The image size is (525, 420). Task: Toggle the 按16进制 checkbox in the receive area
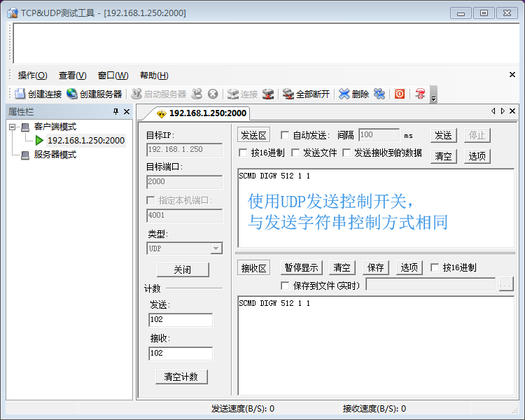coord(435,267)
